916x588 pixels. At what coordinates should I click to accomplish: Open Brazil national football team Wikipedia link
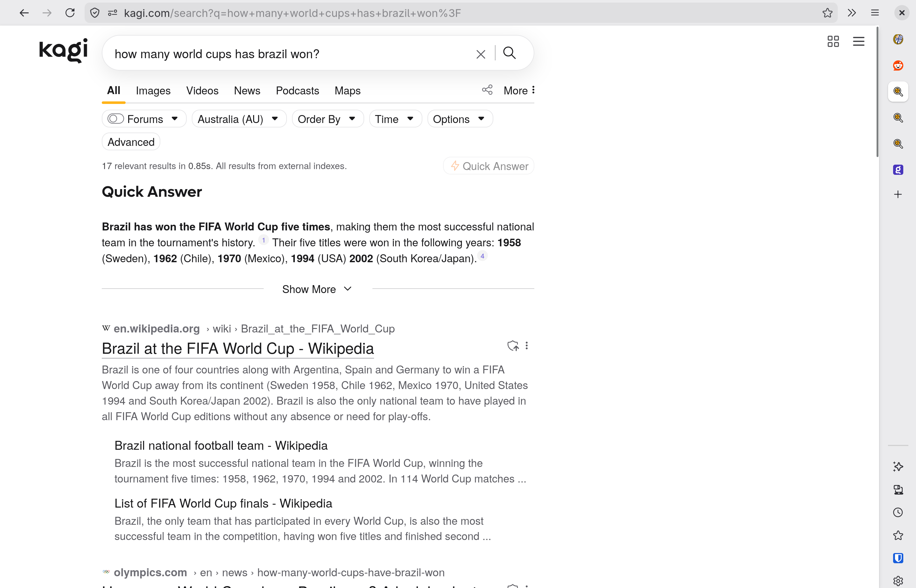[221, 445]
